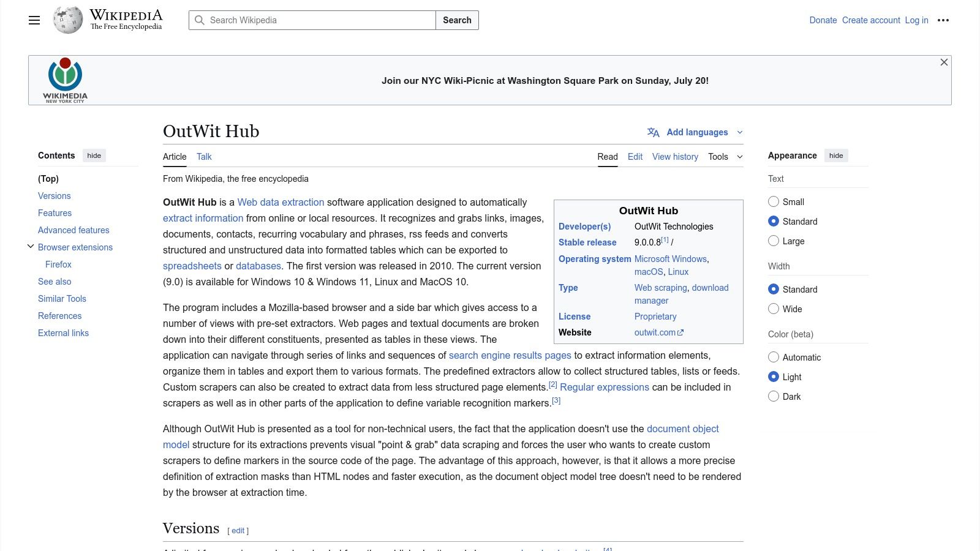The height and width of the screenshot is (551, 980).
Task: Click the Wiki-Picnic banner text
Action: click(545, 81)
